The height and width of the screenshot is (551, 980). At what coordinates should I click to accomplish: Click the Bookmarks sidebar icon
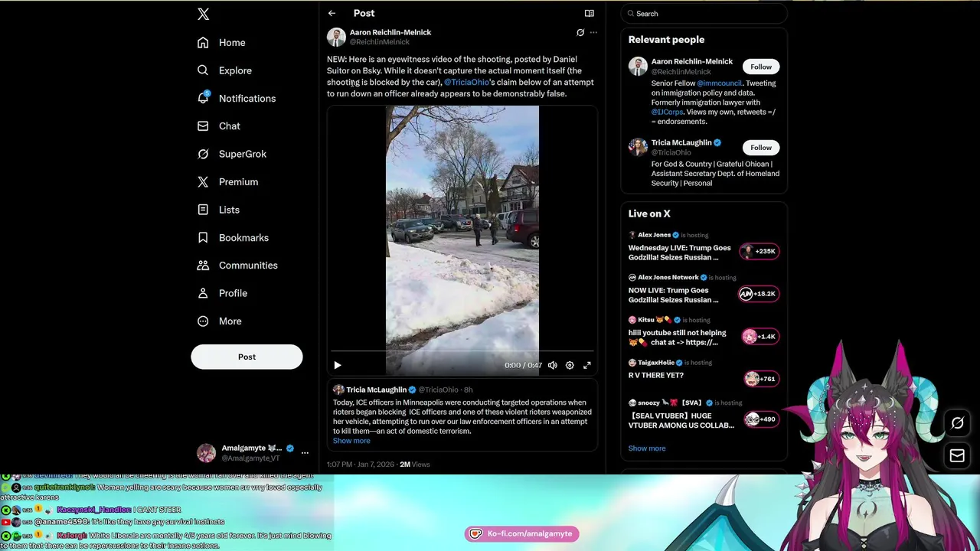(x=203, y=237)
